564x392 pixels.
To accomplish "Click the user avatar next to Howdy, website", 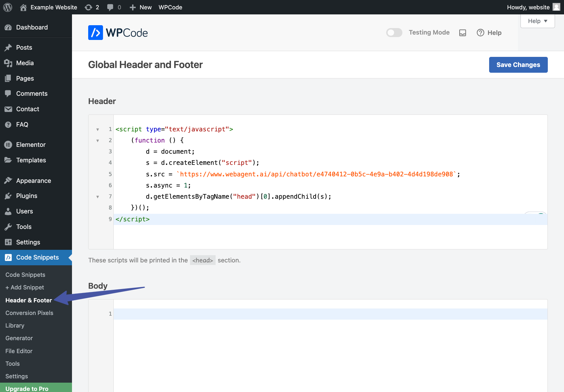I will 556,7.
